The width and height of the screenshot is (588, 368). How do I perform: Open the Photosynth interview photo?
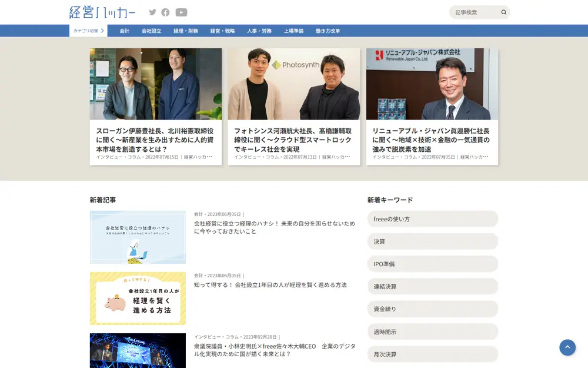293,84
